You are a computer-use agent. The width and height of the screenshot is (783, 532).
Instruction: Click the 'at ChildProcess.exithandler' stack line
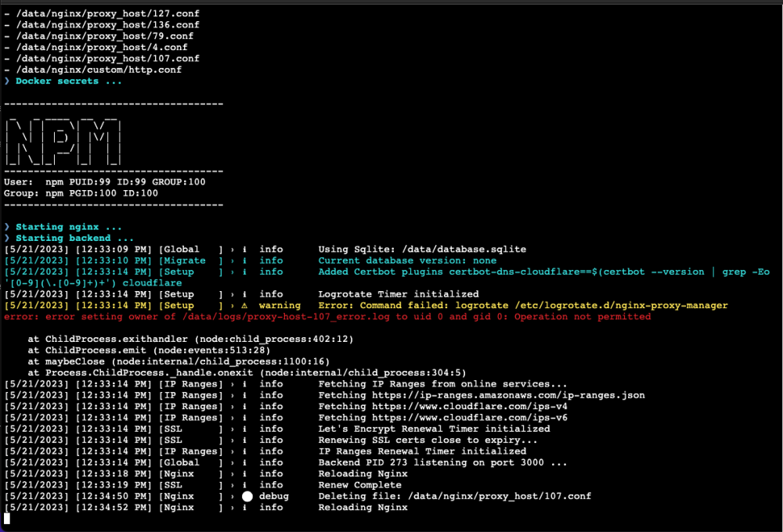pos(190,340)
